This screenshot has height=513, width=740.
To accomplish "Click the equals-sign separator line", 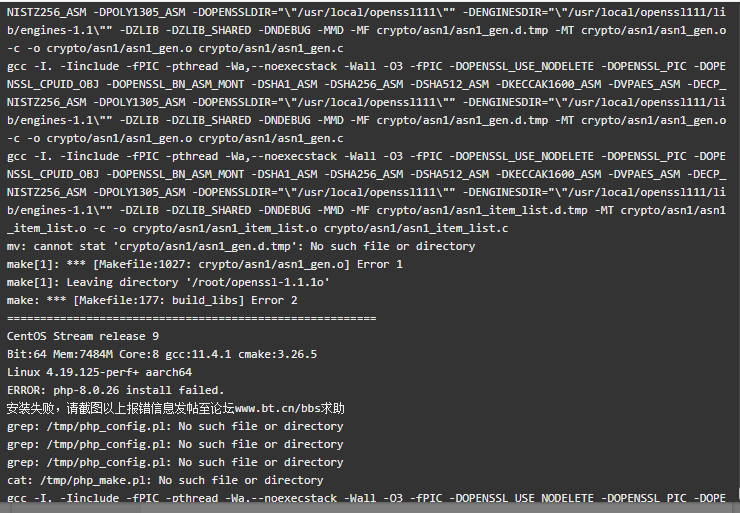I will (x=192, y=319).
